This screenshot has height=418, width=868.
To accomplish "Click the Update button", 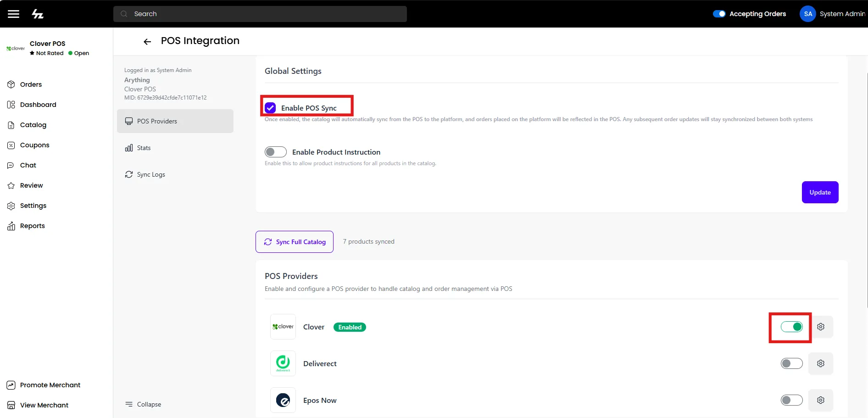I will (x=820, y=192).
